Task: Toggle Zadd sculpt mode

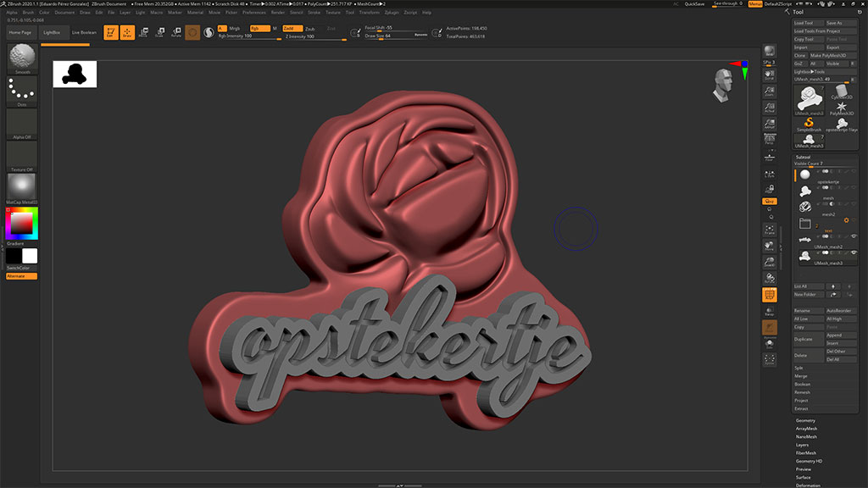Action: (x=292, y=28)
